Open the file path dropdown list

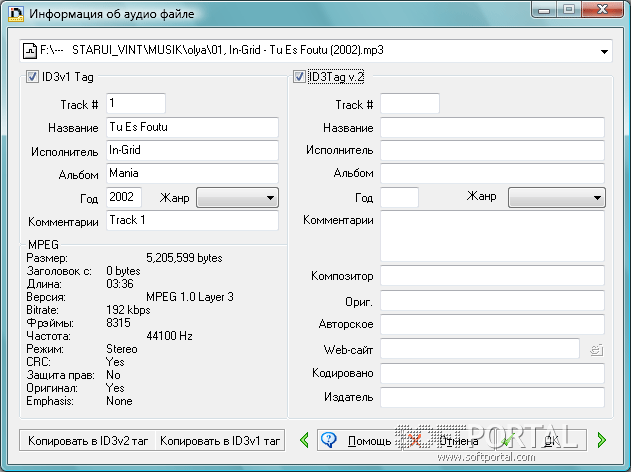click(x=604, y=52)
